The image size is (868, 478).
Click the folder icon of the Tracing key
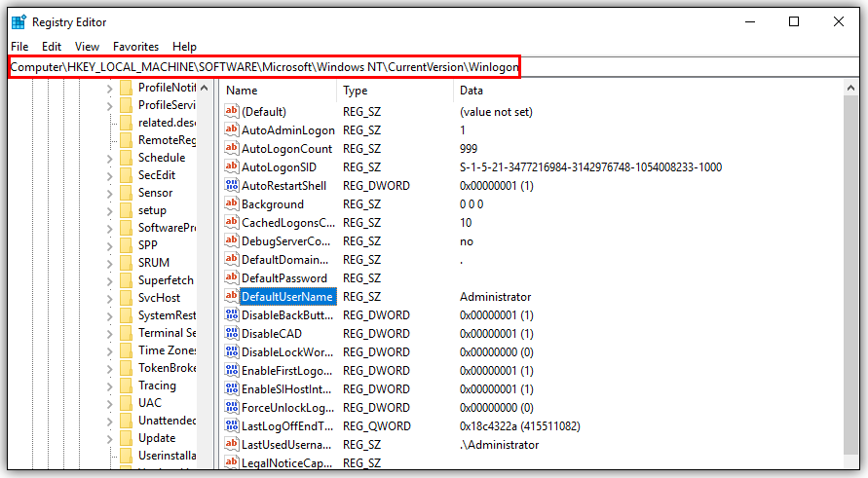pos(127,386)
